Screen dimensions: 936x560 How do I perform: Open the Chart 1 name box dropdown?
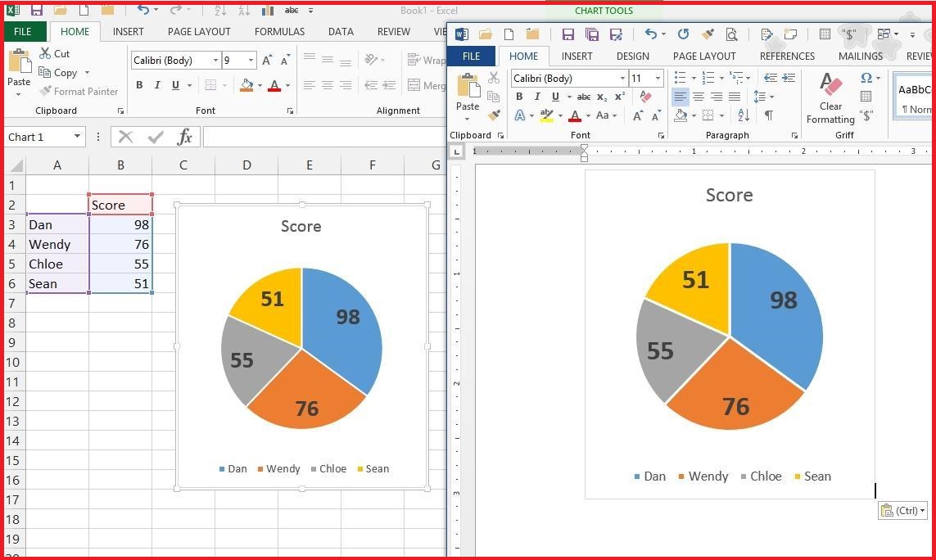point(77,137)
